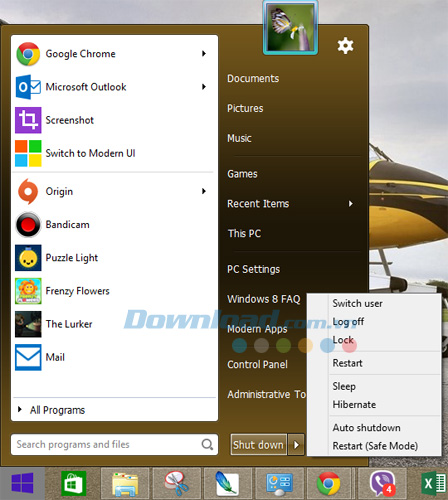Screen dimensions: 448x500
Task: Open Modern Apps entry
Action: [257, 329]
